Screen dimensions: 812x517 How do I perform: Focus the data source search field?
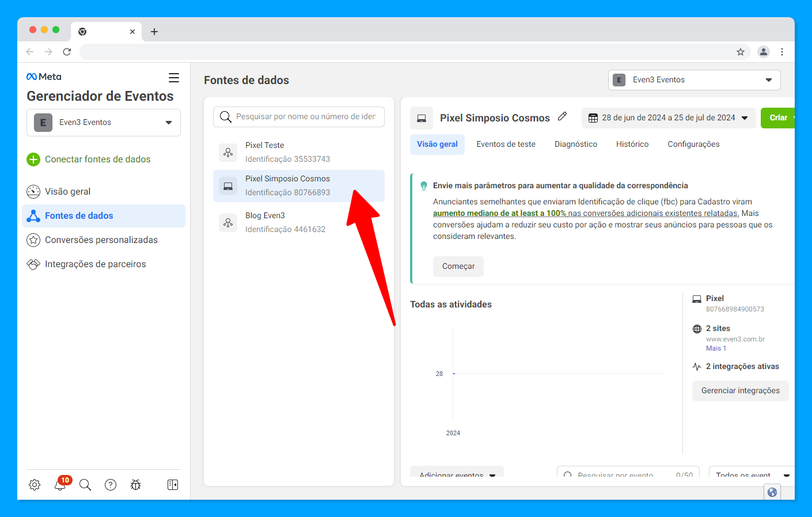299,117
